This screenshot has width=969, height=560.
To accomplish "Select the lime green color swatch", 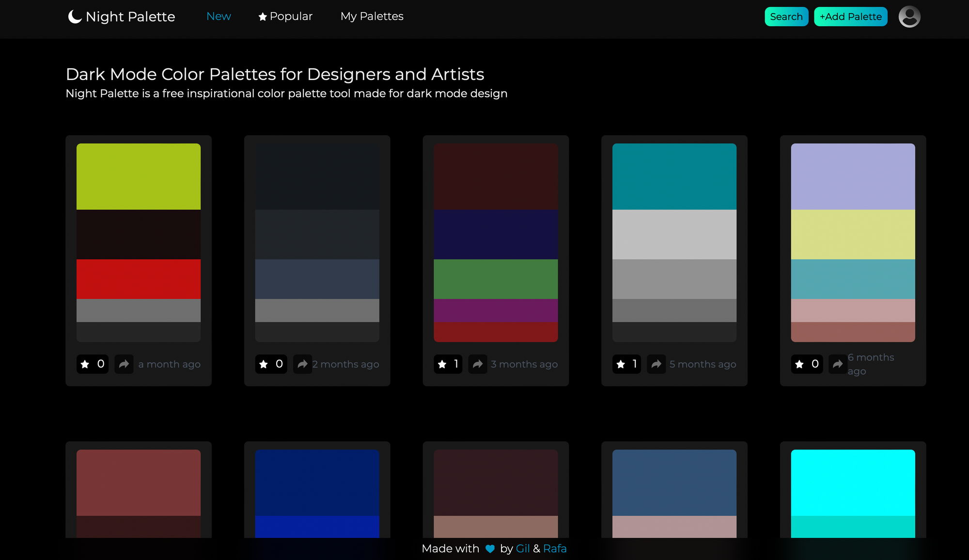I will [x=139, y=176].
